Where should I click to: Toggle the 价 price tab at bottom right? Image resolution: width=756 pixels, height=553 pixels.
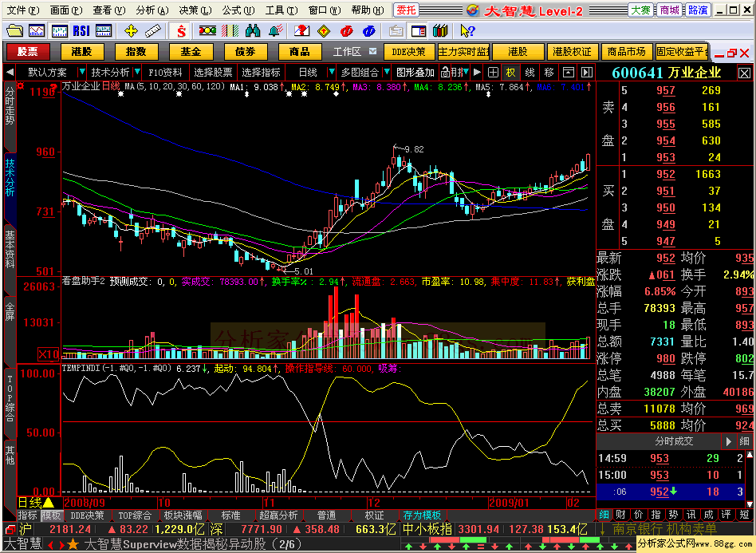638,515
